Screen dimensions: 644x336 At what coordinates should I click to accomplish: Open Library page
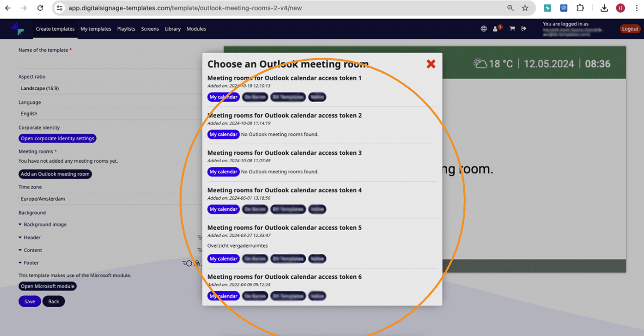click(x=173, y=29)
